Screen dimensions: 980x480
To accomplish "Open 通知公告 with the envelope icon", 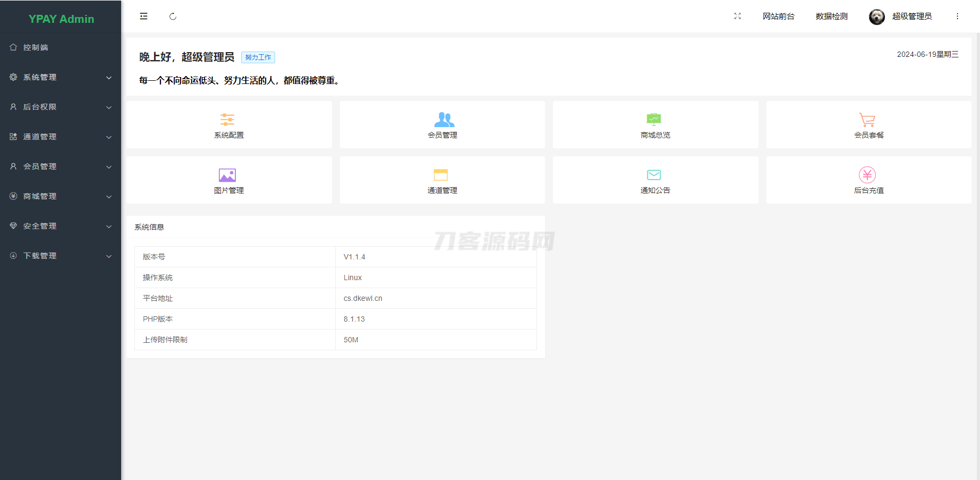I will pos(654,174).
